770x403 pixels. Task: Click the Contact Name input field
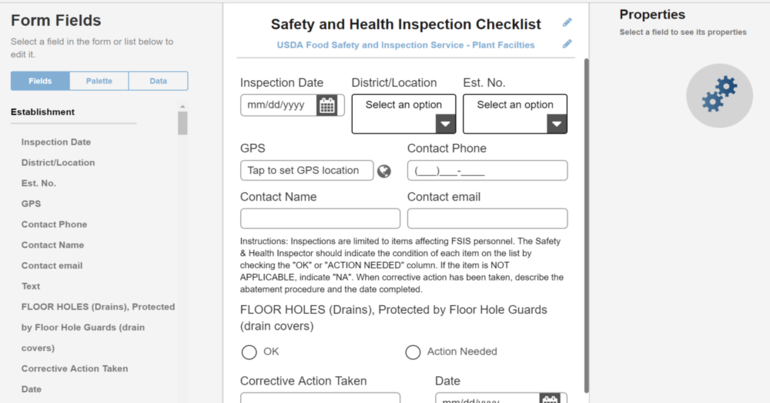[320, 218]
